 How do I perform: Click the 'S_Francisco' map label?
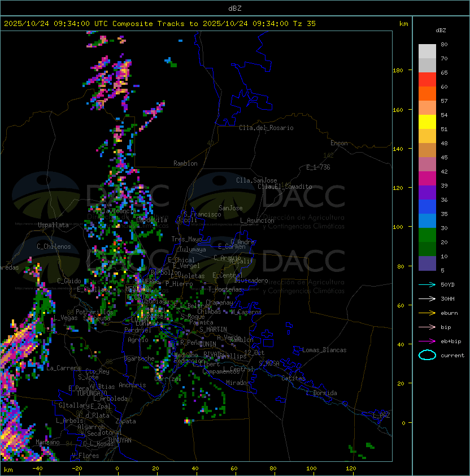202,214
